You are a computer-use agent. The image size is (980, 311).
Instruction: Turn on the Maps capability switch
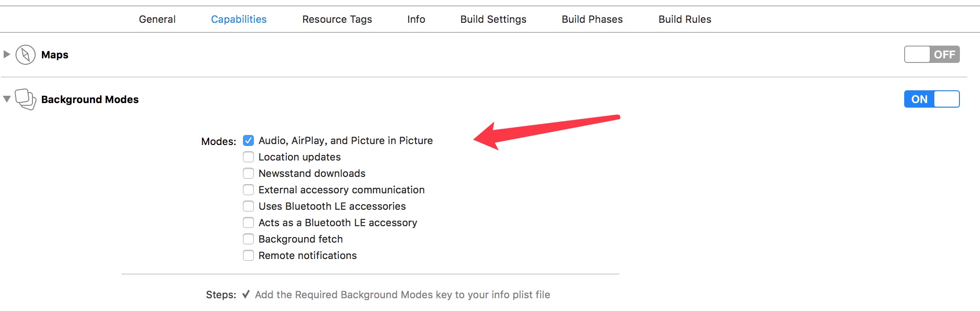point(932,54)
